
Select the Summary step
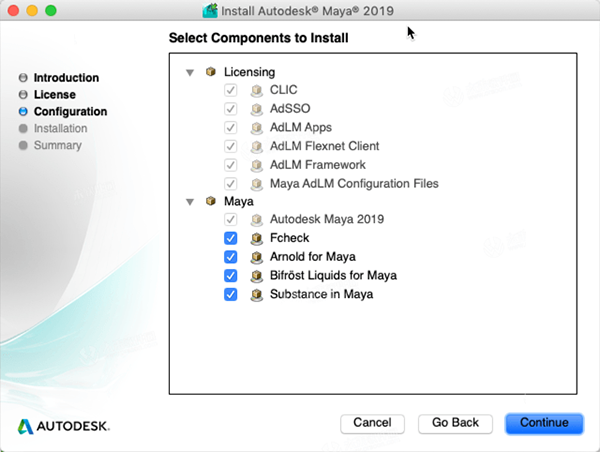[x=58, y=145]
